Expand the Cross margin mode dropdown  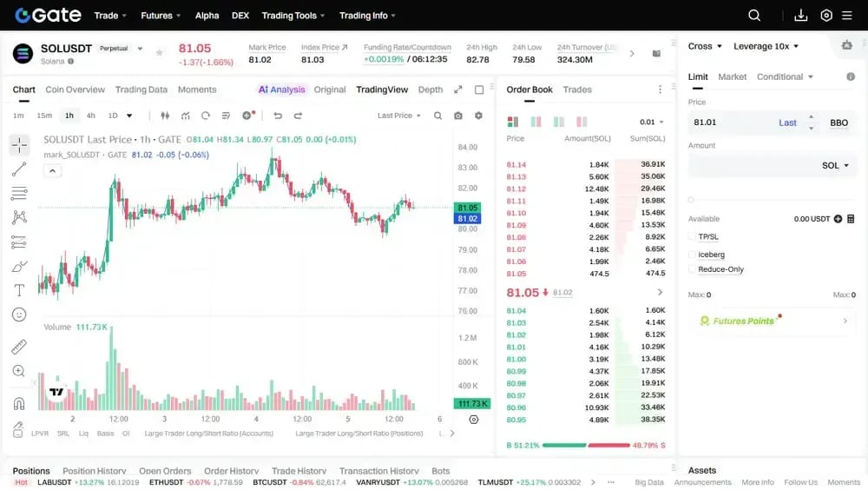tap(705, 47)
